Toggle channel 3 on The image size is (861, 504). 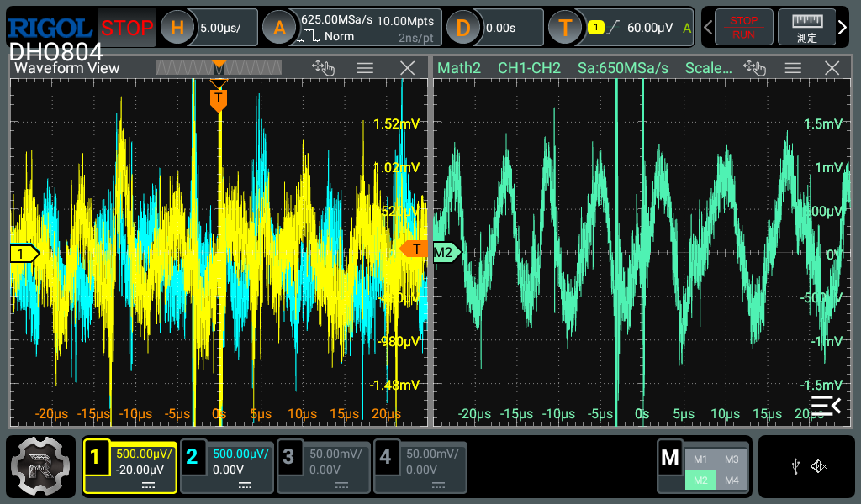(x=288, y=456)
